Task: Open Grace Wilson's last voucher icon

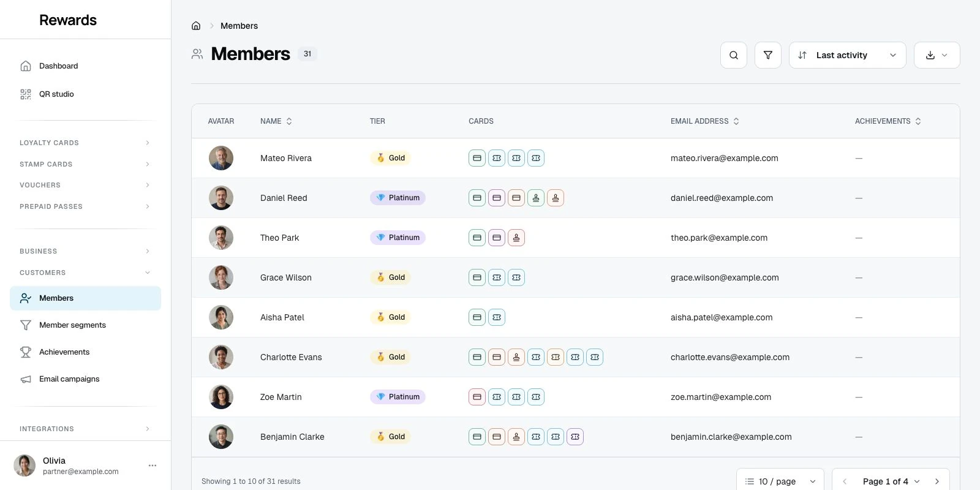Action: [516, 277]
